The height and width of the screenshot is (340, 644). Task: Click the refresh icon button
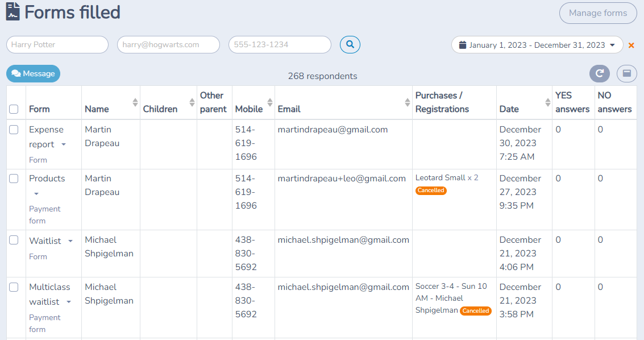coord(600,73)
